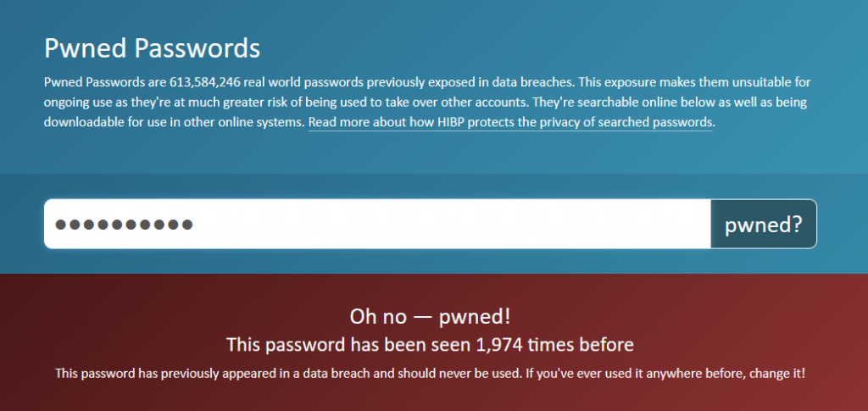Click the "seen 1,974 times before" line
The width and height of the screenshot is (868, 411).
(x=430, y=345)
